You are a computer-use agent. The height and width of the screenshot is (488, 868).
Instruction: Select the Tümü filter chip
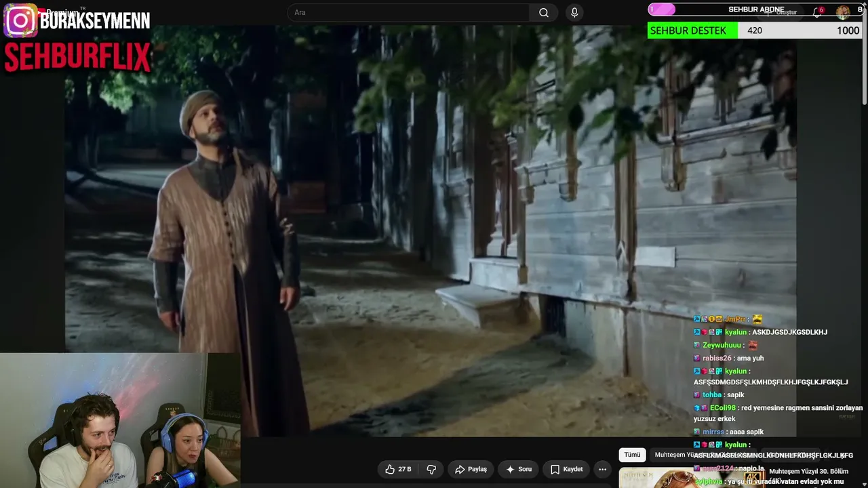click(x=632, y=455)
